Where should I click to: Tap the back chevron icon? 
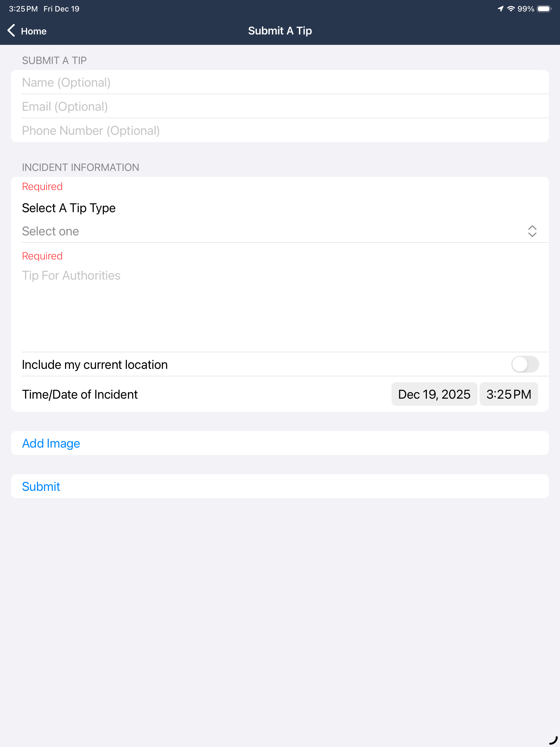tap(11, 30)
